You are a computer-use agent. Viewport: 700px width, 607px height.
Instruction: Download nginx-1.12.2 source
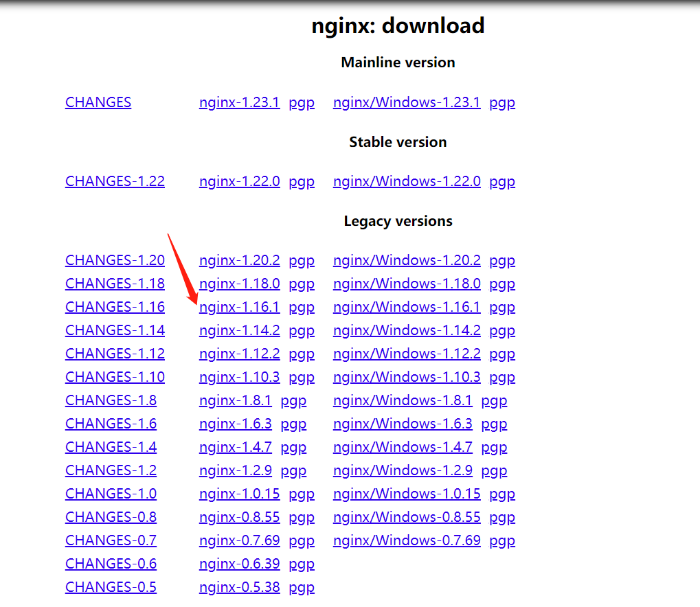[x=239, y=353]
